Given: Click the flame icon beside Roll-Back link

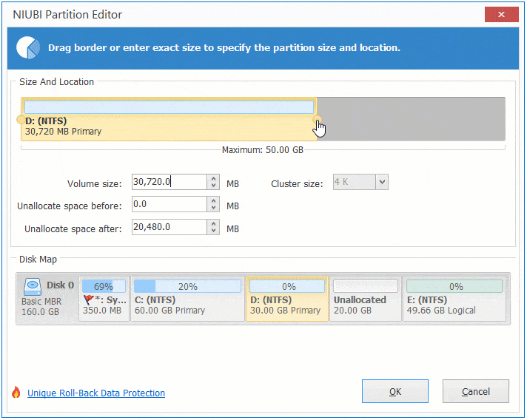Looking at the screenshot, I should (x=16, y=393).
